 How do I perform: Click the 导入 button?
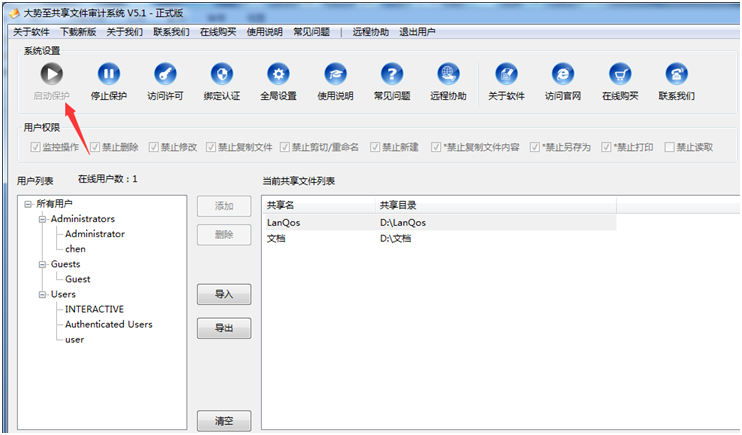tap(224, 294)
